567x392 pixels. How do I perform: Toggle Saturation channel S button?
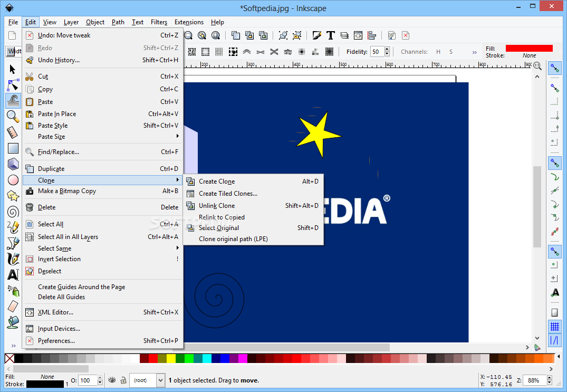coord(451,52)
